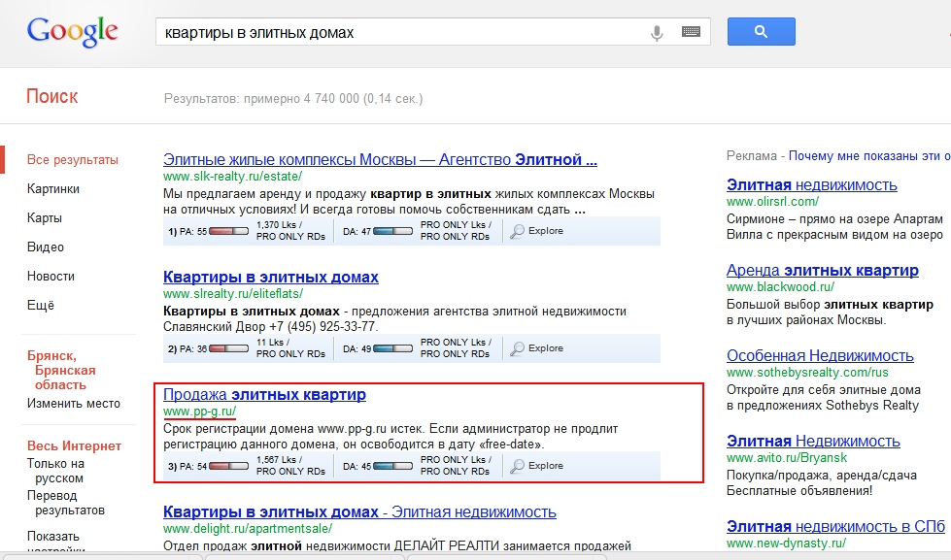Viewport: 951px width, 560px height.
Task: Click www.delight.ru/apartmentsale/ URL text
Action: tap(248, 529)
